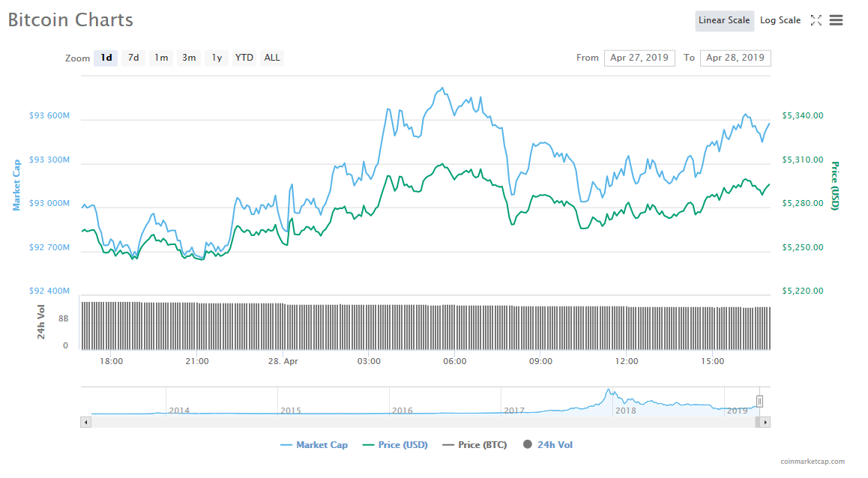Grab the navigator range handle
This screenshot has height=478, width=868.
[759, 401]
